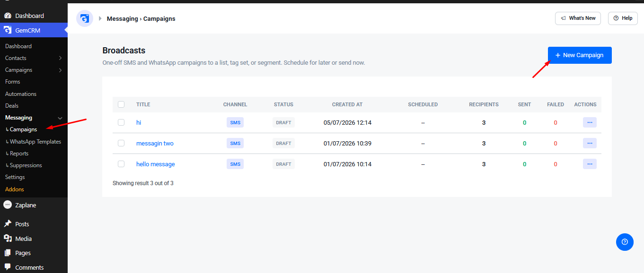
Task: Click the Media sidebar icon
Action: pos(8,239)
